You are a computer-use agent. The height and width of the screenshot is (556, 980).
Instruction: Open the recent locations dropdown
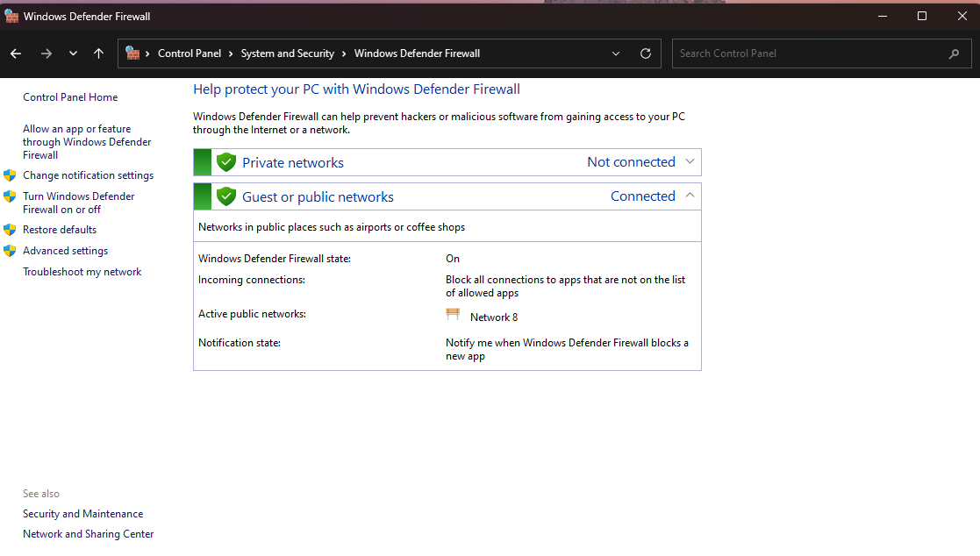point(73,53)
